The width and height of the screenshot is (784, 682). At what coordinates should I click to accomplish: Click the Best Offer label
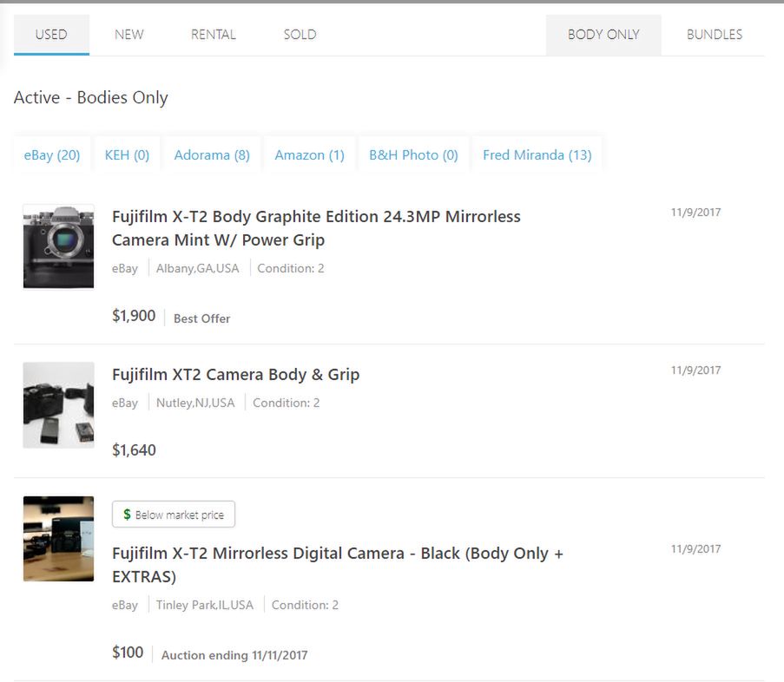click(202, 318)
